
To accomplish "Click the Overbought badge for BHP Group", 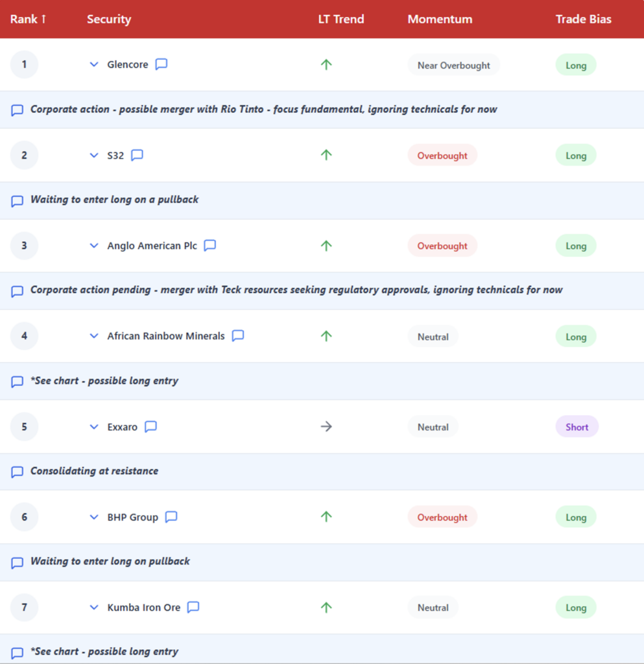I will (x=442, y=517).
